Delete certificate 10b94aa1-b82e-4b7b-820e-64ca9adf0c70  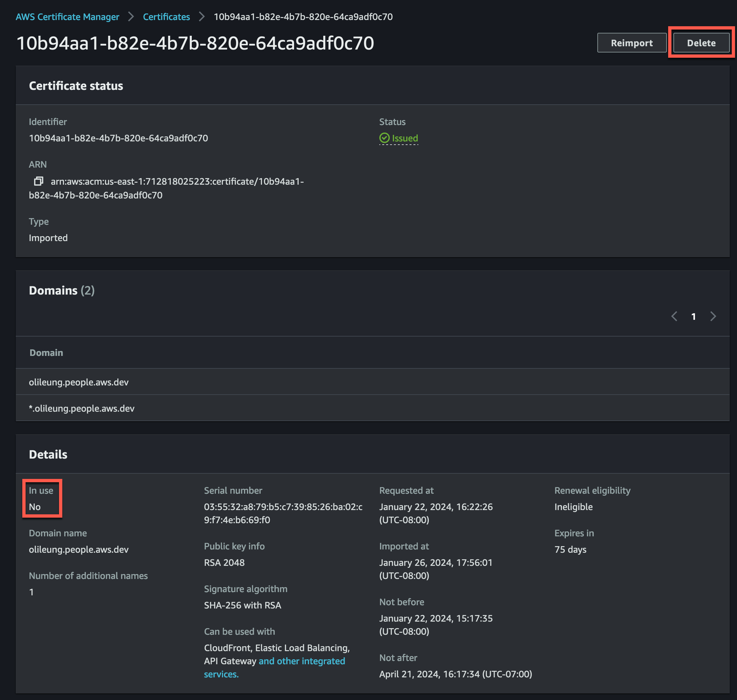pos(701,42)
